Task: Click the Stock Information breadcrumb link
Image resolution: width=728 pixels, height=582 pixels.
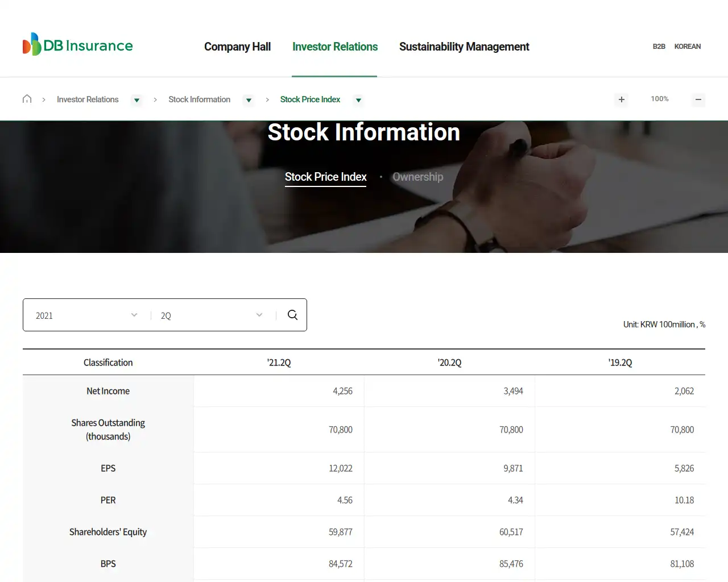Action: pos(199,99)
